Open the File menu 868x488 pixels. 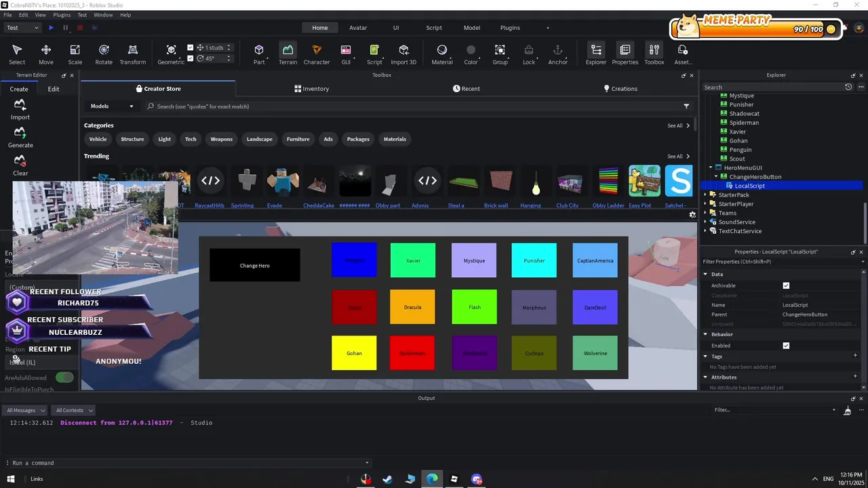click(x=6, y=14)
